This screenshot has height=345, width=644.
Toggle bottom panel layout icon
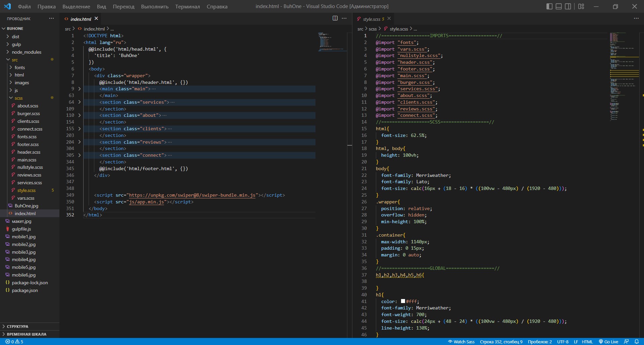(x=559, y=6)
